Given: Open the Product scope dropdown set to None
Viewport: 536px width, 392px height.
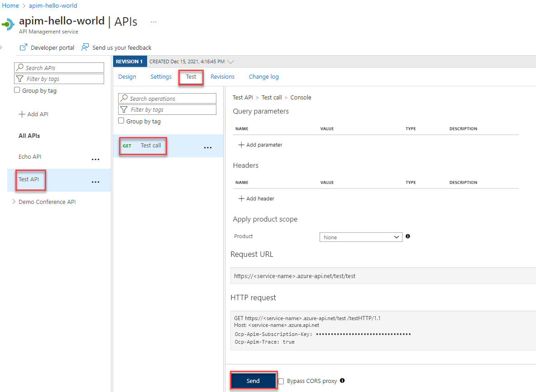Looking at the screenshot, I should (361, 236).
